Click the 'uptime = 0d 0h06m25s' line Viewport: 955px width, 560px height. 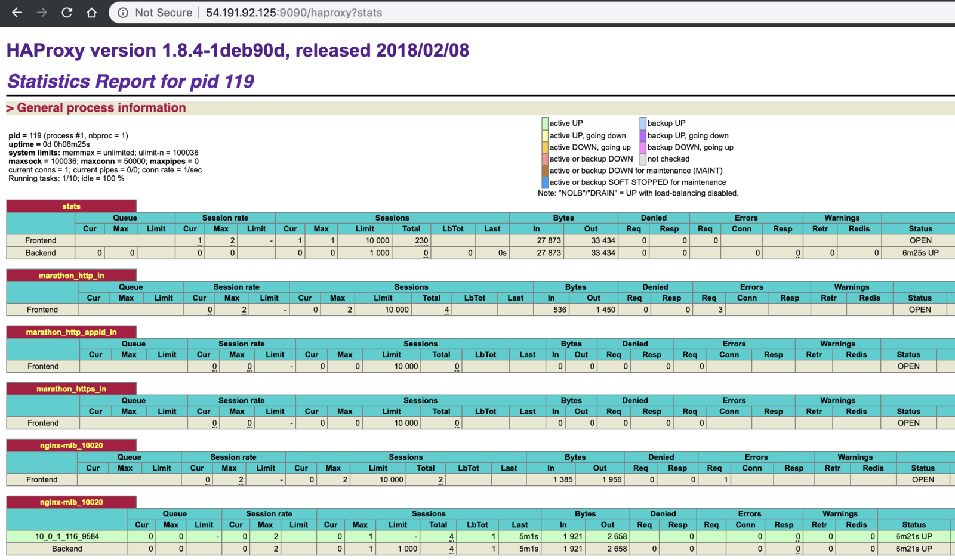(49, 144)
